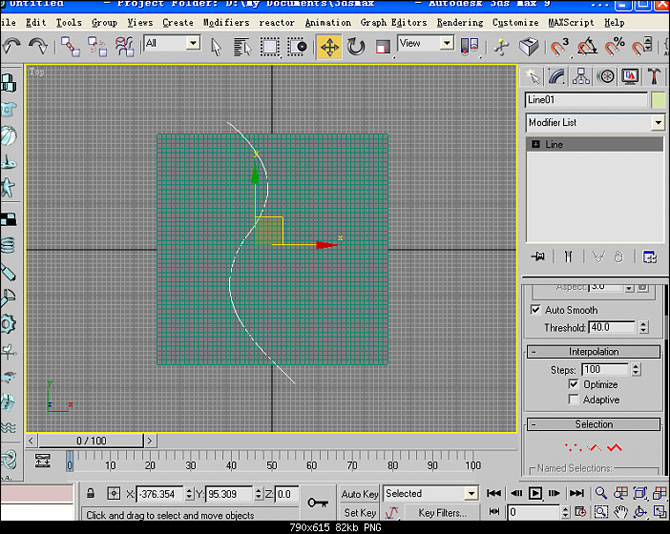Open the Modifiers menu
670x534 pixels.
[x=226, y=22]
